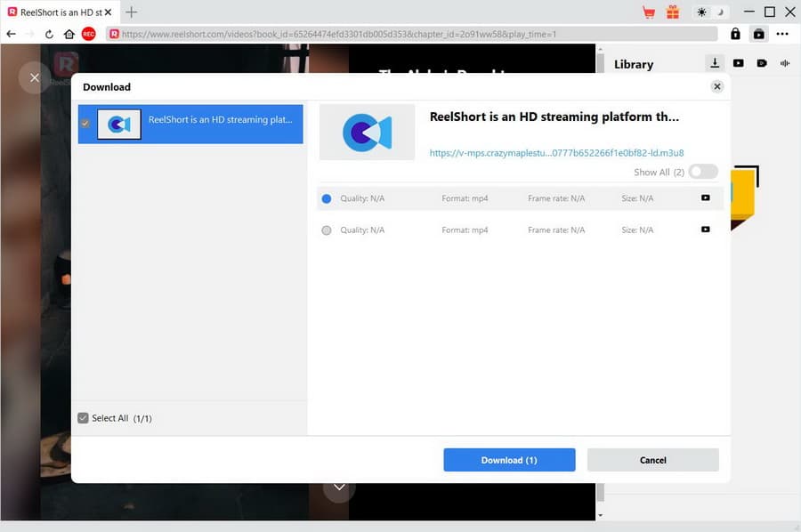Go back with the back arrow
This screenshot has width=801, height=532.
12,34
